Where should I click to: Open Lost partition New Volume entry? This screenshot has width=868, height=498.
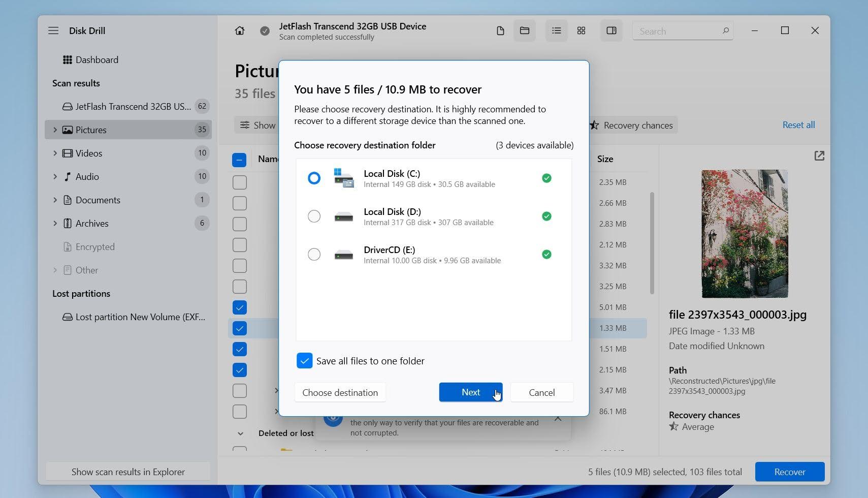[x=128, y=317]
